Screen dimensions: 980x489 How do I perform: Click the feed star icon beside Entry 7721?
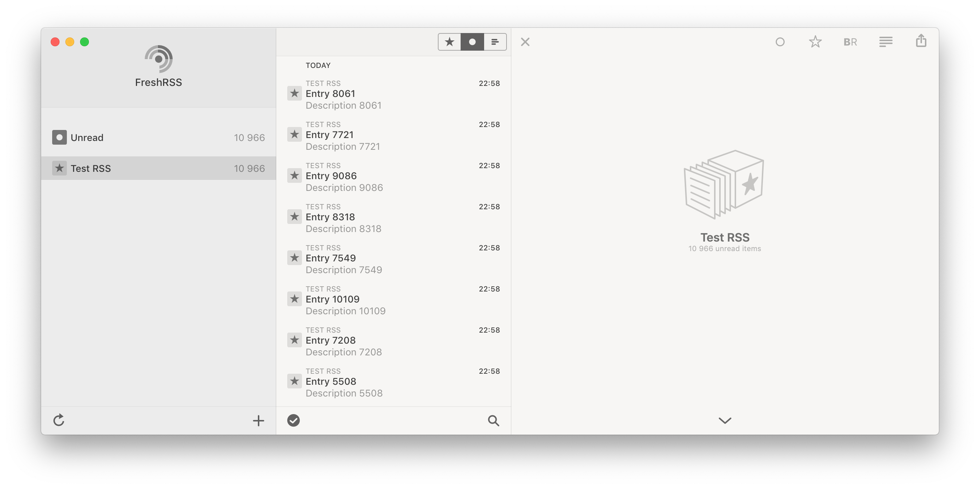click(295, 135)
